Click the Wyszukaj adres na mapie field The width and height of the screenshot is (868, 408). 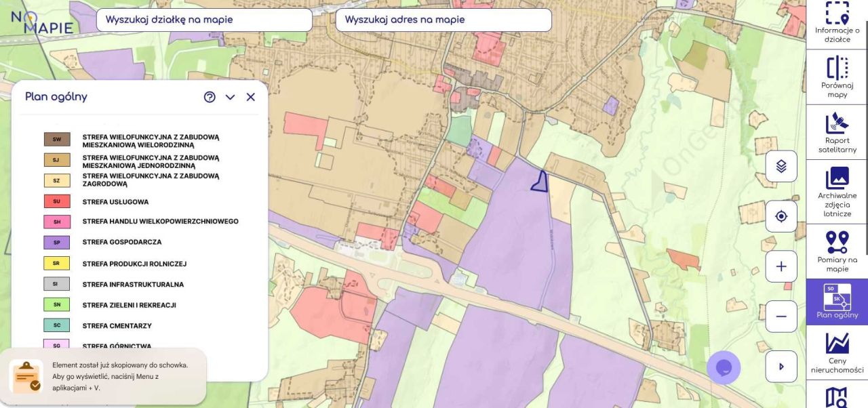443,20
